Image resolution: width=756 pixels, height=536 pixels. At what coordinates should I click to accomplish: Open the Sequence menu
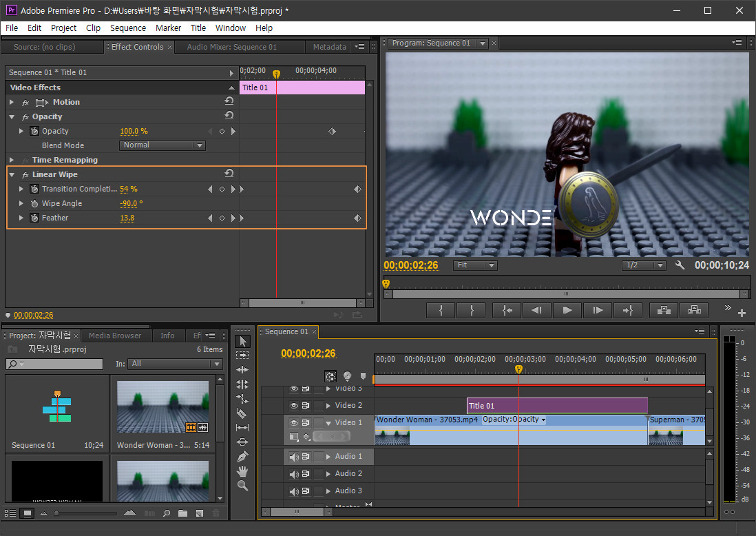pos(128,28)
